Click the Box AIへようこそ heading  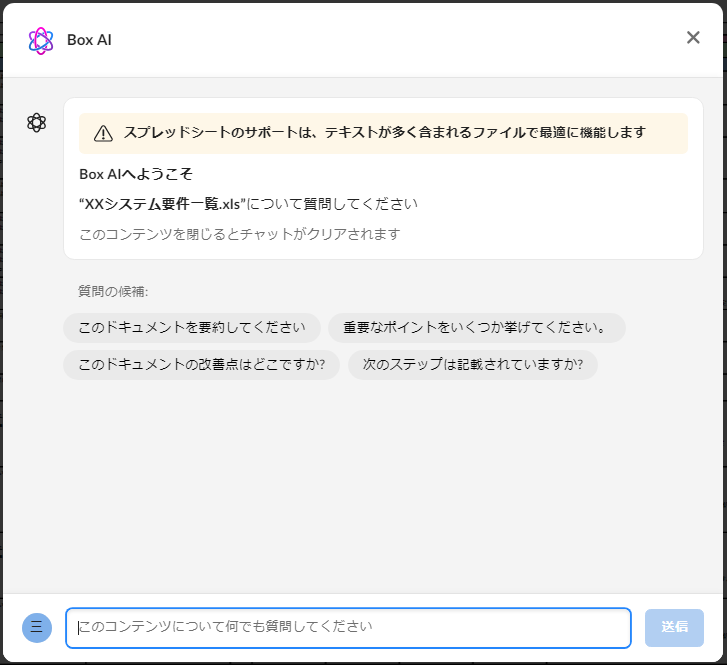point(136,174)
